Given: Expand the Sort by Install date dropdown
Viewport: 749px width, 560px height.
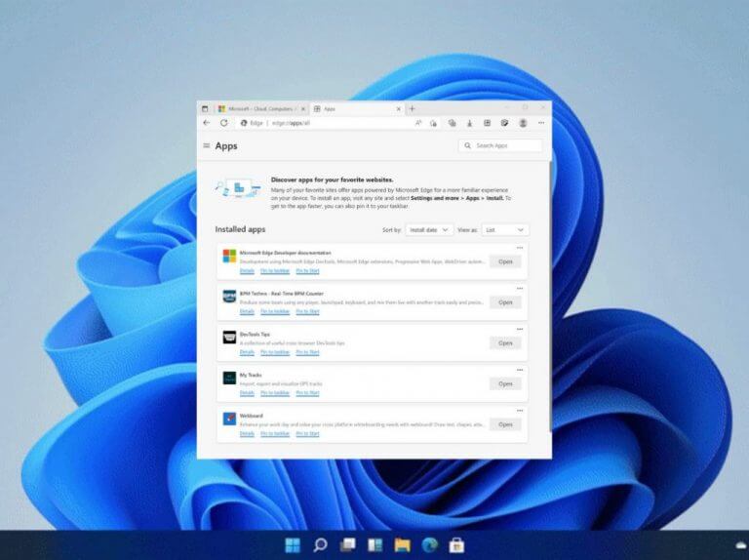Looking at the screenshot, I should [x=429, y=230].
